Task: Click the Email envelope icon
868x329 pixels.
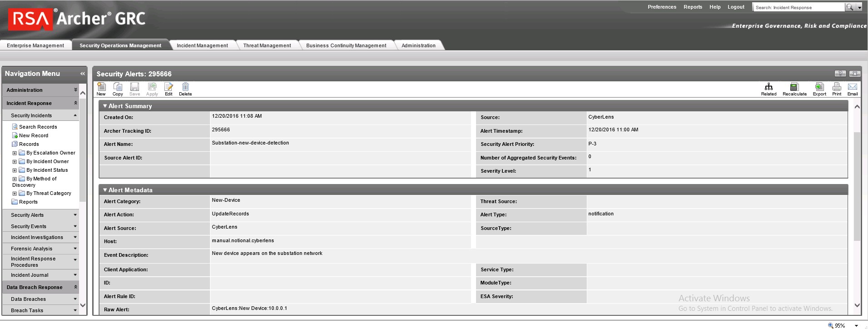Action: point(853,89)
